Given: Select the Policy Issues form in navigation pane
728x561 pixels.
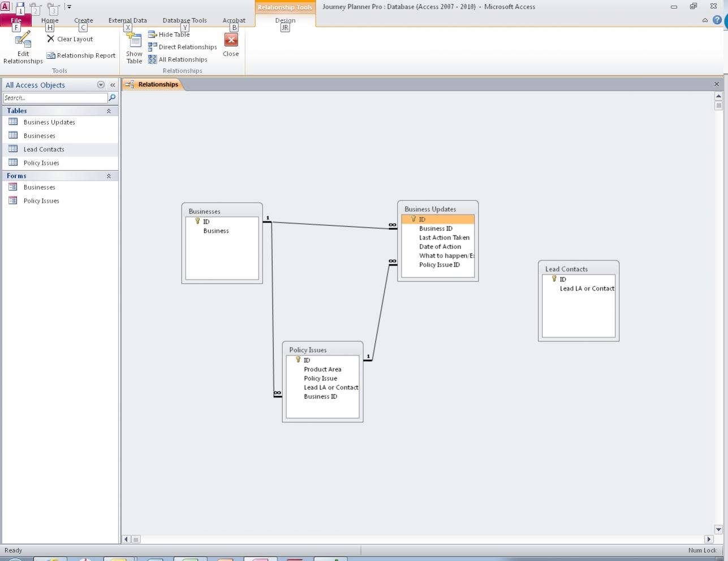Looking at the screenshot, I should click(x=60, y=201).
